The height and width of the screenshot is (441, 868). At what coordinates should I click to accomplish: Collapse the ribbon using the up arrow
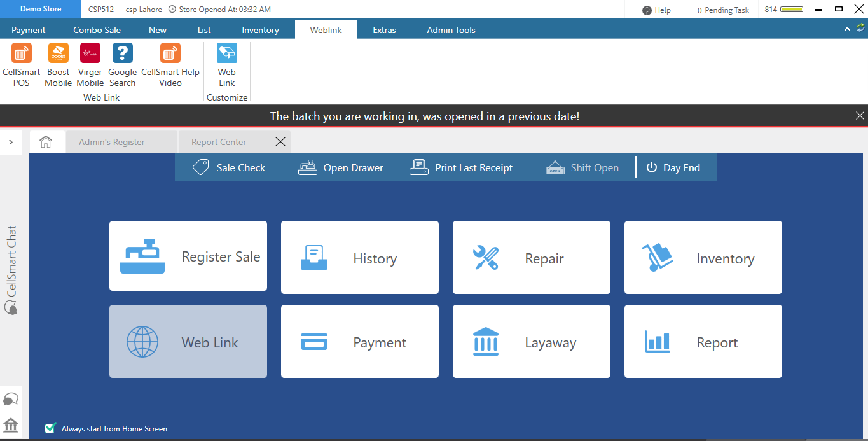tap(847, 29)
